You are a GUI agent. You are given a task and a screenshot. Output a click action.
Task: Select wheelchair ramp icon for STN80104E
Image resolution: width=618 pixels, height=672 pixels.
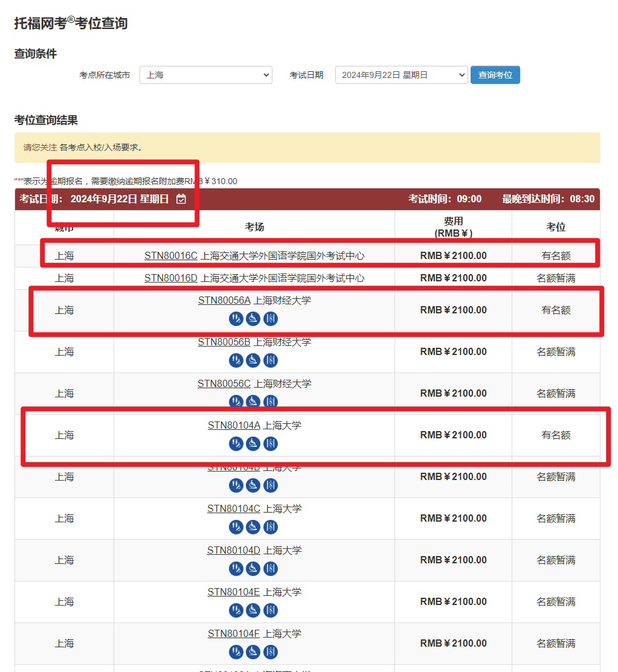pos(253,610)
